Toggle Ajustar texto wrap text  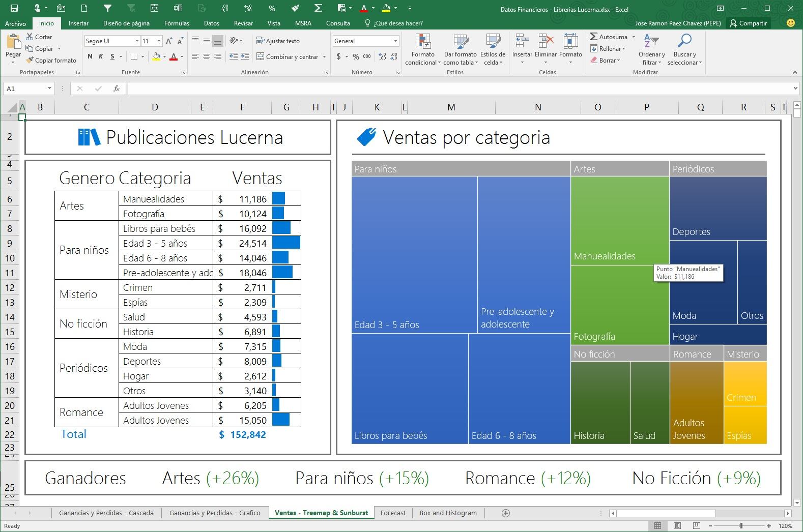(x=278, y=41)
